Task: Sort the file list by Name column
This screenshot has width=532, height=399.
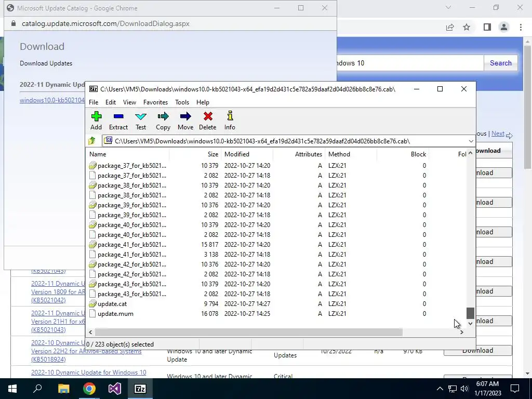Action: [128, 154]
